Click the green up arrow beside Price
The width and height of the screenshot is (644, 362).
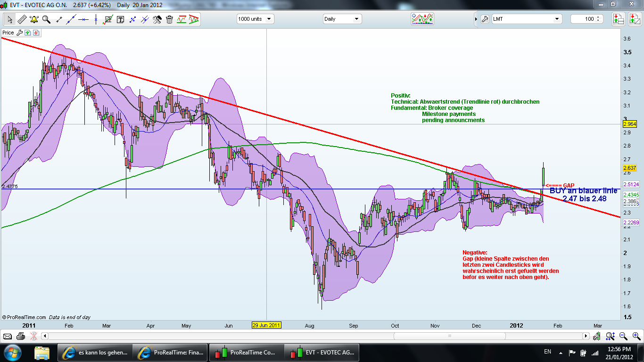28,33
